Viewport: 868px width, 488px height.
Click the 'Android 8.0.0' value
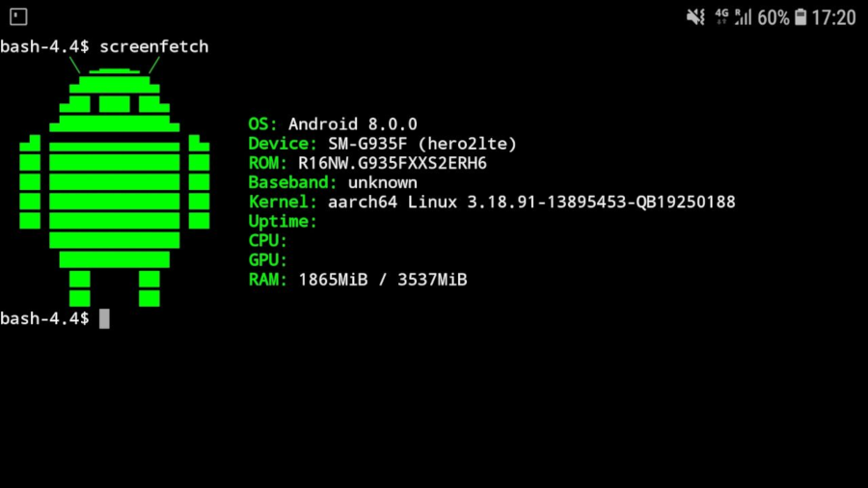tap(353, 124)
